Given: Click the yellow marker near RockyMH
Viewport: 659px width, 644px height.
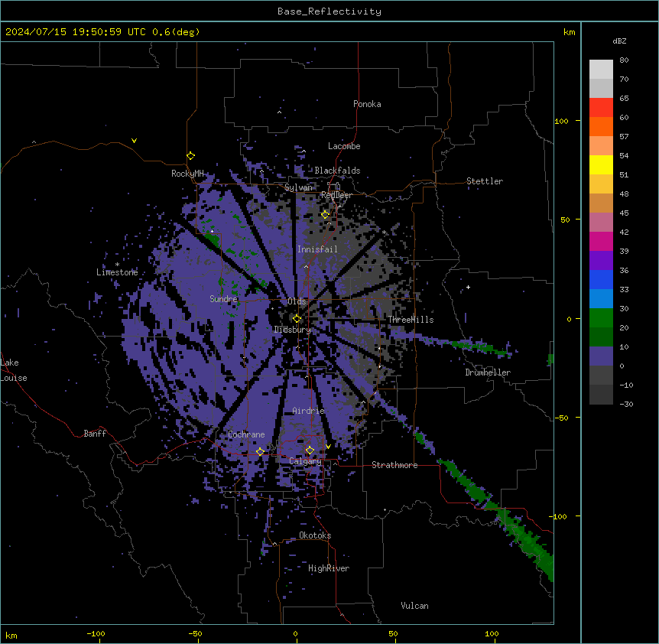Looking at the screenshot, I should coord(191,156).
